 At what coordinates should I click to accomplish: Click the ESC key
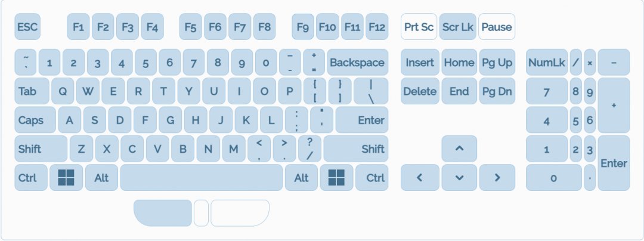point(27,27)
